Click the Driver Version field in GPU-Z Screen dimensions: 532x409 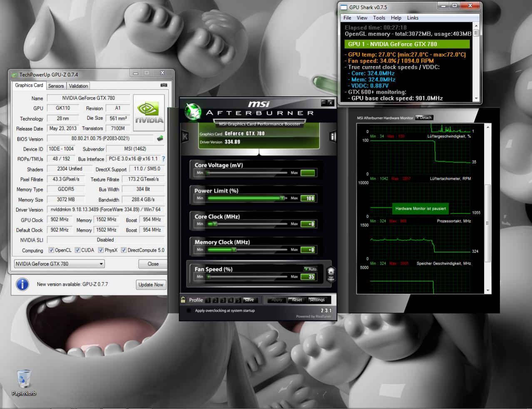tap(105, 209)
